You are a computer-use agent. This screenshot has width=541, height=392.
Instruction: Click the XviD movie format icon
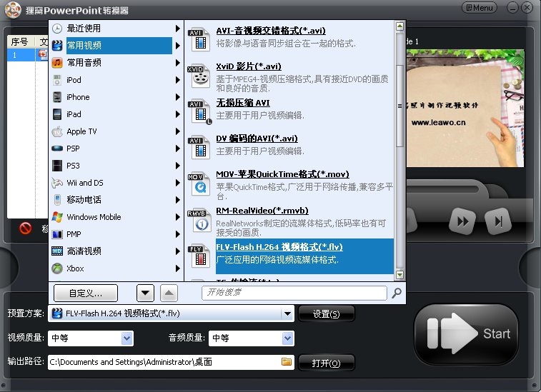tap(199, 76)
